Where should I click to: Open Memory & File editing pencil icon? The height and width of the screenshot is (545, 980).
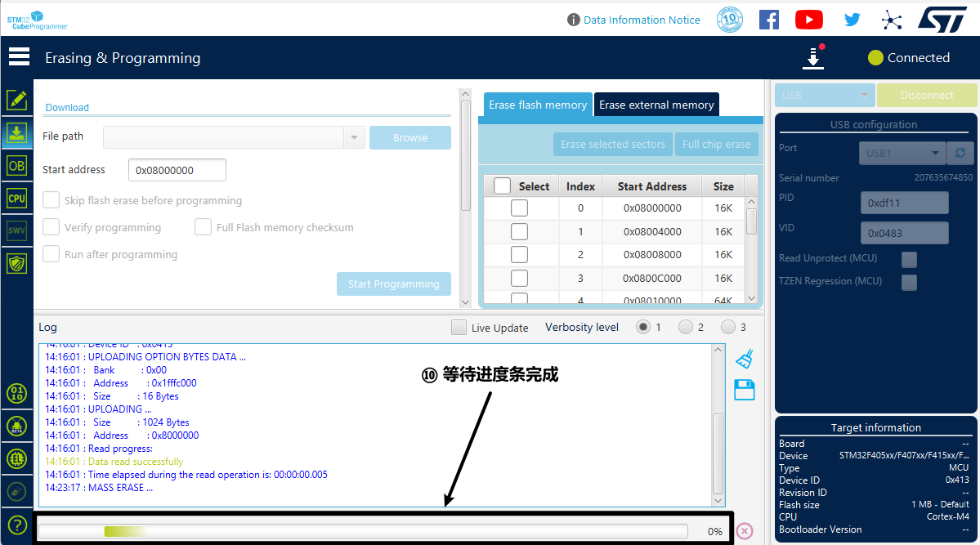tap(16, 101)
